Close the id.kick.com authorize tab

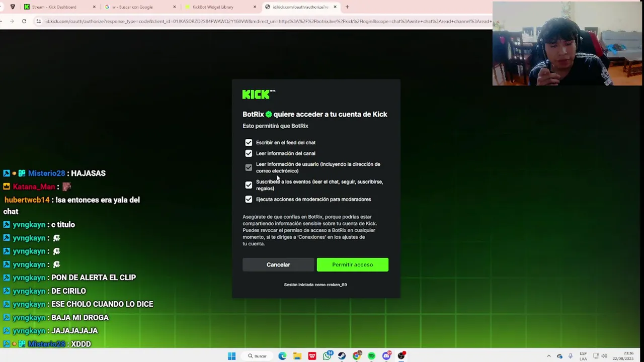point(335,7)
